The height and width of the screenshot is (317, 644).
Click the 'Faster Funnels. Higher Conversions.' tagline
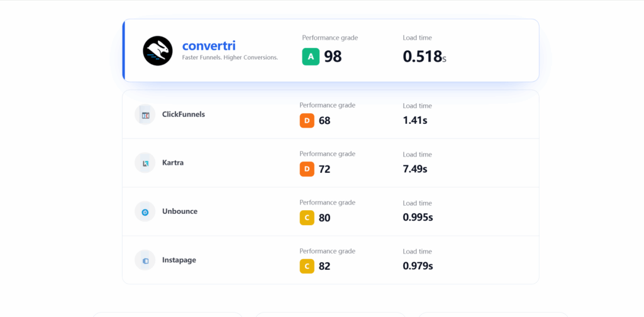pyautogui.click(x=230, y=57)
